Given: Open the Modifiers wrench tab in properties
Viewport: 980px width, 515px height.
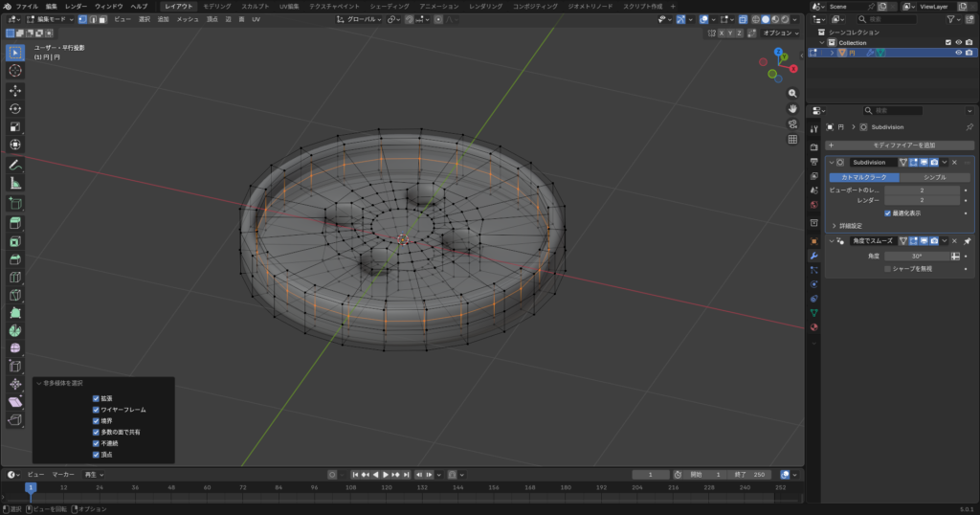Looking at the screenshot, I should (x=813, y=256).
